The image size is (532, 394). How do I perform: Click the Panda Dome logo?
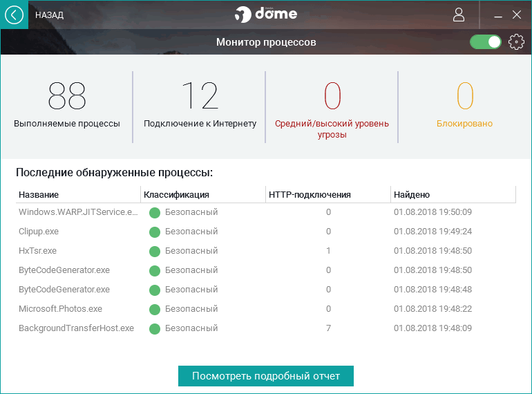[x=266, y=15]
